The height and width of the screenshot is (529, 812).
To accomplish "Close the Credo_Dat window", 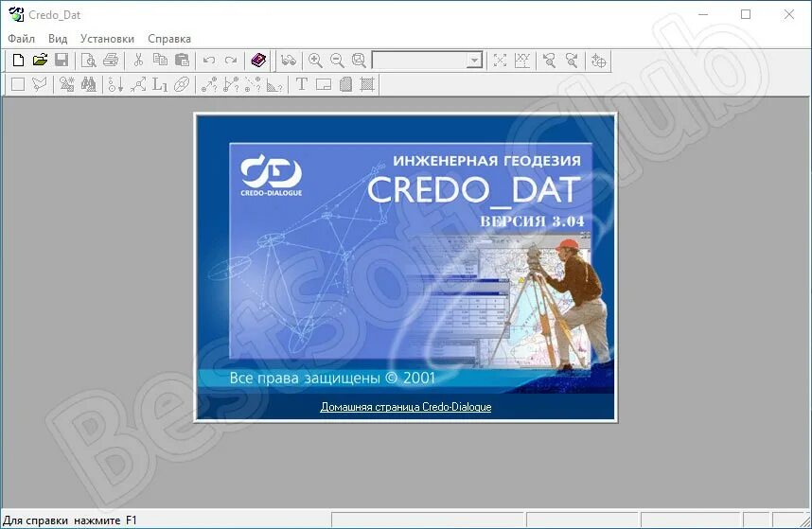I will 788,14.
